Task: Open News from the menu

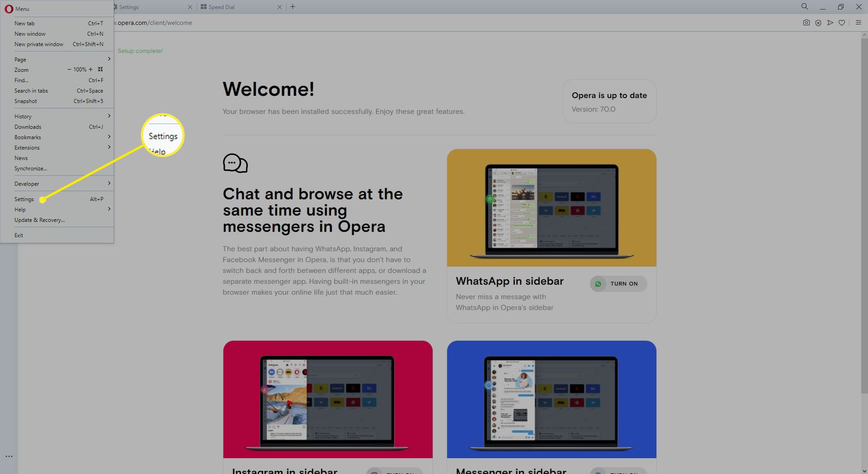Action: tap(57, 158)
